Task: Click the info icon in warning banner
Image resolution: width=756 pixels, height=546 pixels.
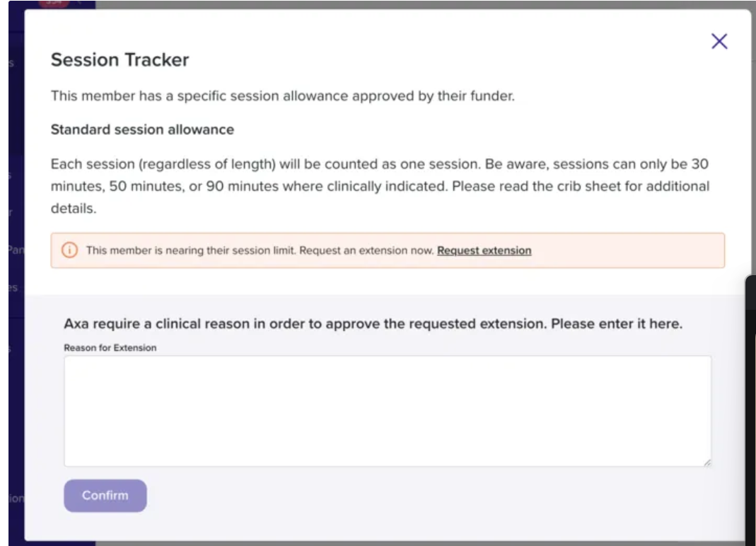Action: click(69, 250)
